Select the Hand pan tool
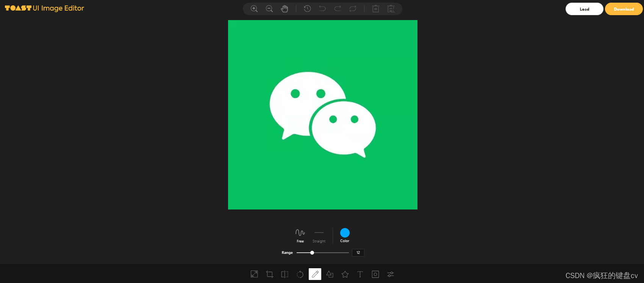Viewport: 644px width, 283px height. (284, 9)
